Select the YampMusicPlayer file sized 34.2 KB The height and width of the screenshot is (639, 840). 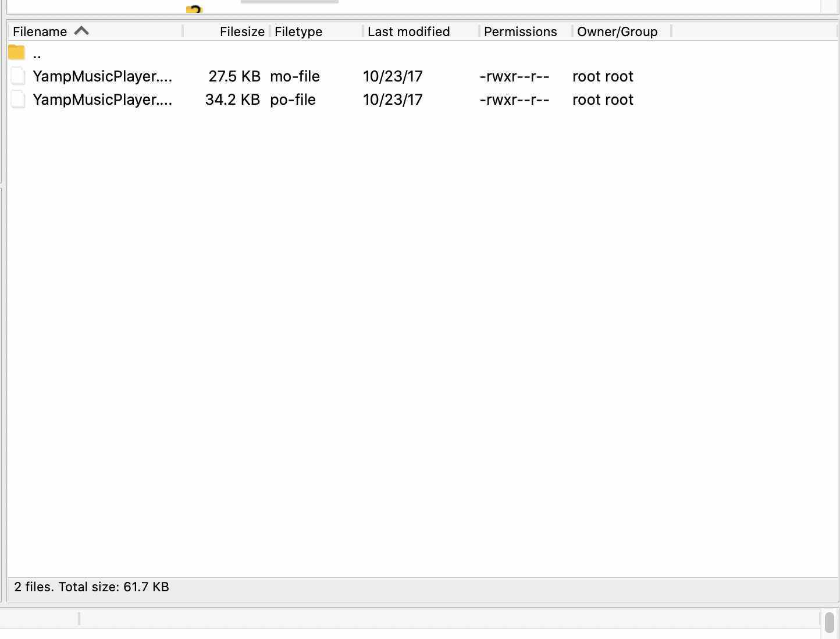102,100
